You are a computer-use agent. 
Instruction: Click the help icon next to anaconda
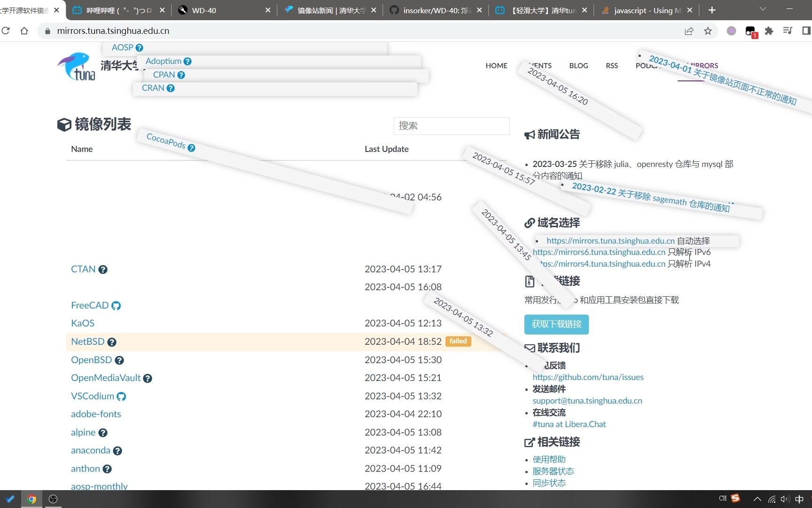pyautogui.click(x=117, y=451)
